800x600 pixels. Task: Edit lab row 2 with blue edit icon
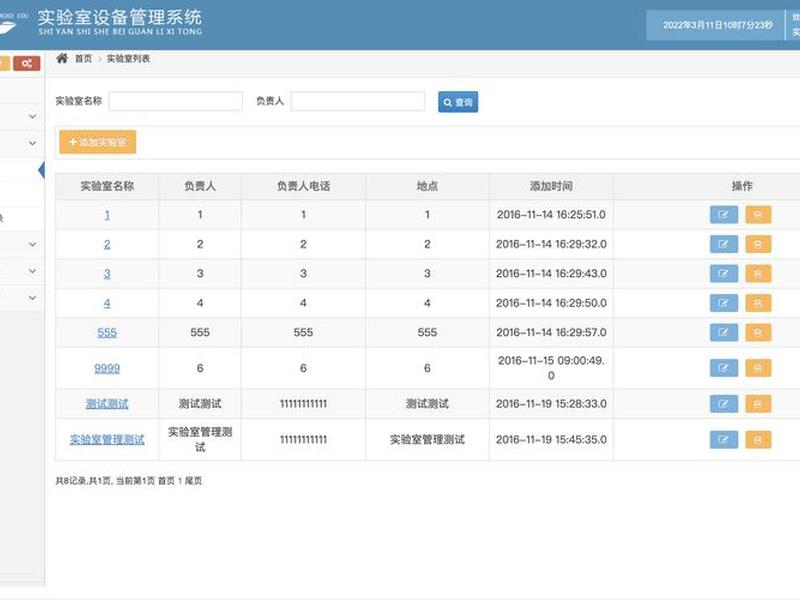(723, 244)
